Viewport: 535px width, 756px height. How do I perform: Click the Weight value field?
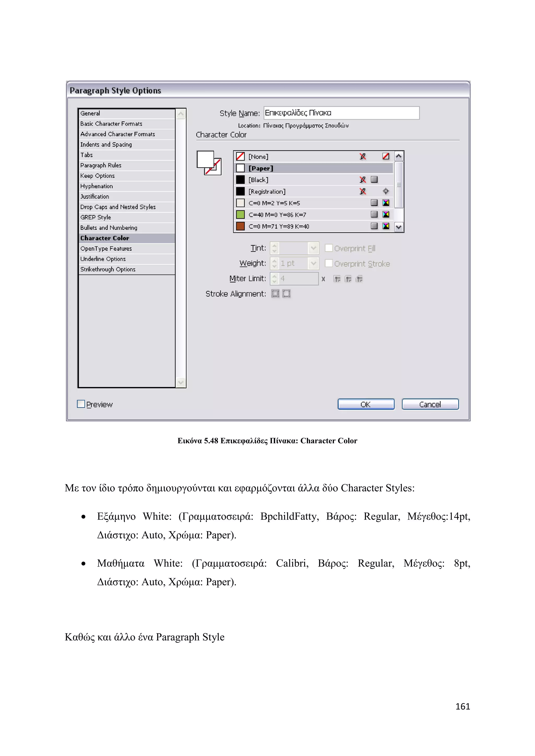point(294,263)
